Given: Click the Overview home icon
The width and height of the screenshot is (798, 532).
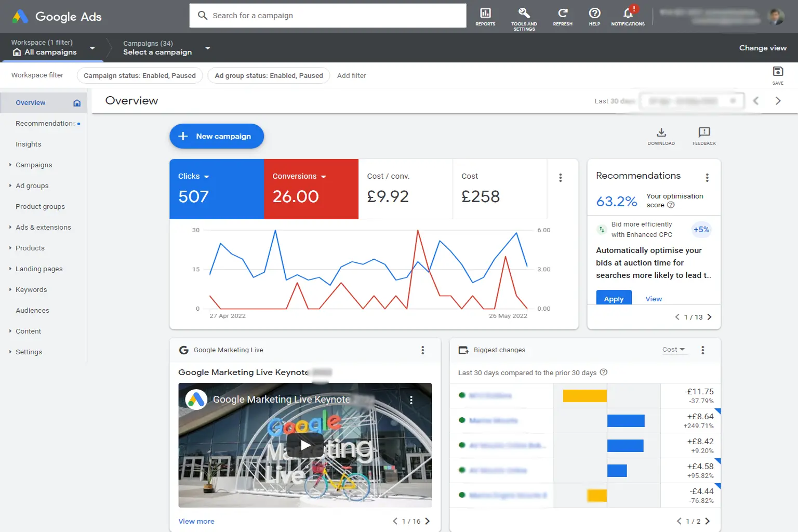Looking at the screenshot, I should [x=77, y=103].
